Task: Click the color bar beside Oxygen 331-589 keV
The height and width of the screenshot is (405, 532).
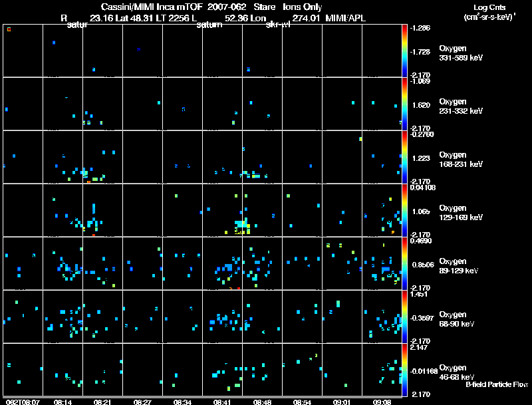Action: click(404, 51)
